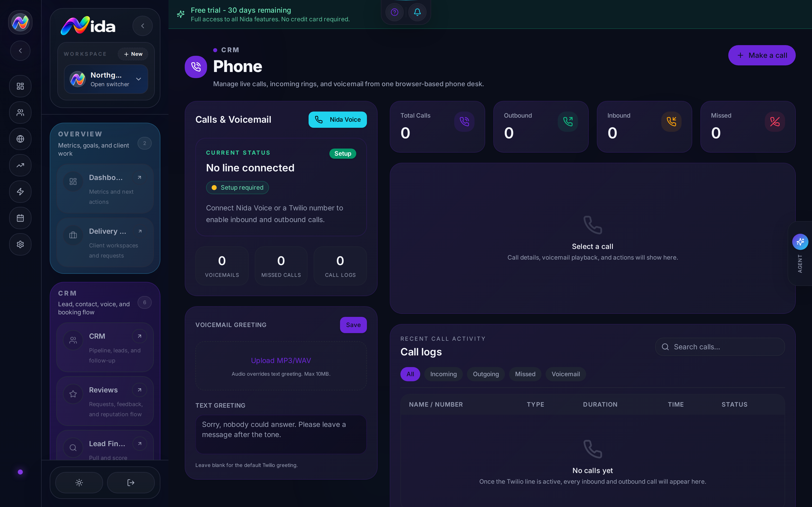Image resolution: width=812 pixels, height=507 pixels.
Task: Click the logout icon button
Action: click(131, 482)
